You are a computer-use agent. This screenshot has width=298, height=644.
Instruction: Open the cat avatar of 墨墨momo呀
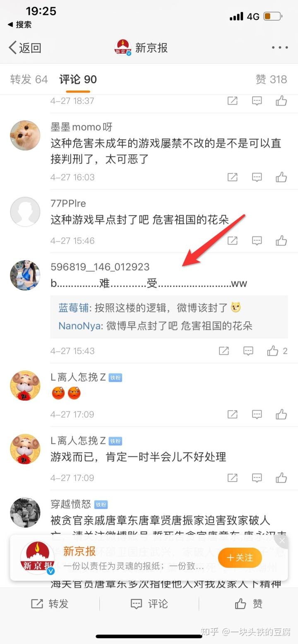tap(25, 135)
